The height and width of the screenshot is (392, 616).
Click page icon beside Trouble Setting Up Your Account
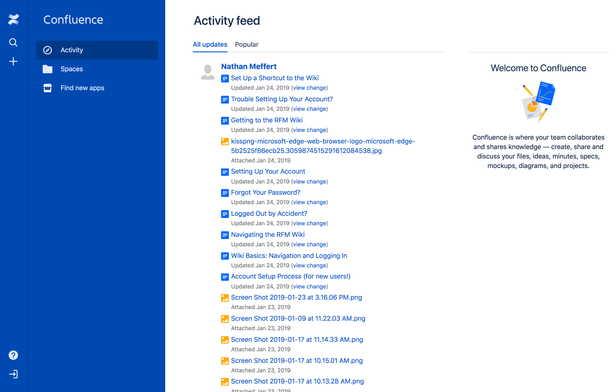pyautogui.click(x=225, y=100)
